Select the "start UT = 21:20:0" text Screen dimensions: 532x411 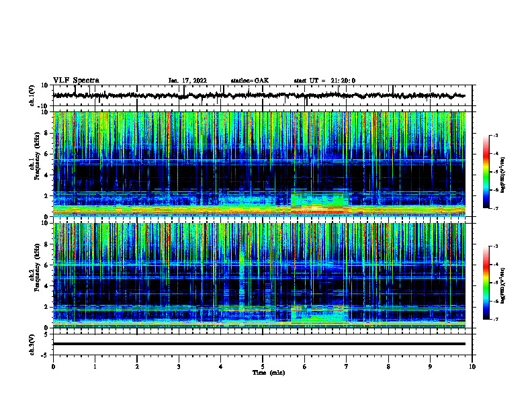(324, 81)
